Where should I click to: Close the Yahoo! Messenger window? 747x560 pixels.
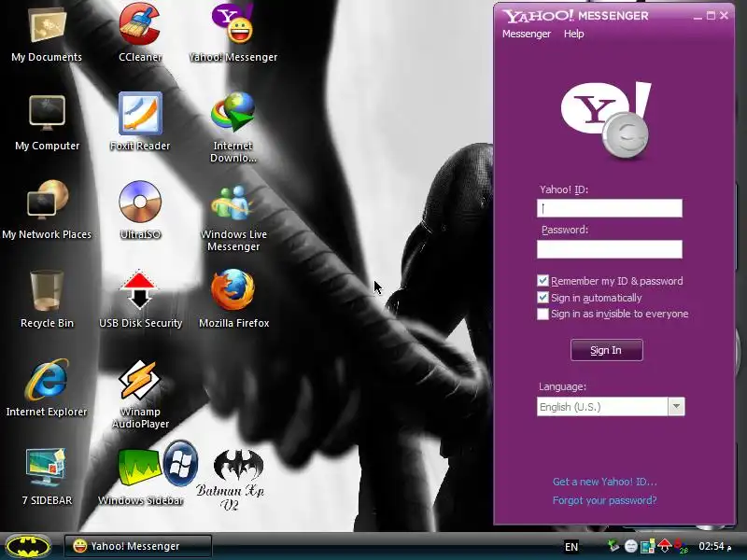(725, 16)
